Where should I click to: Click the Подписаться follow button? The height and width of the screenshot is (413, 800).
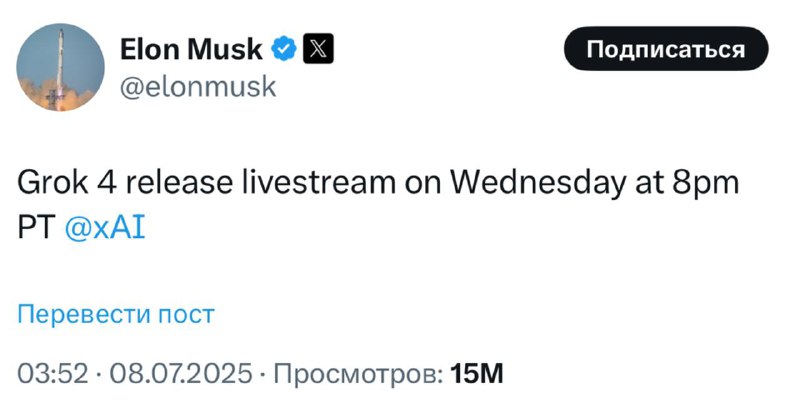tap(666, 49)
